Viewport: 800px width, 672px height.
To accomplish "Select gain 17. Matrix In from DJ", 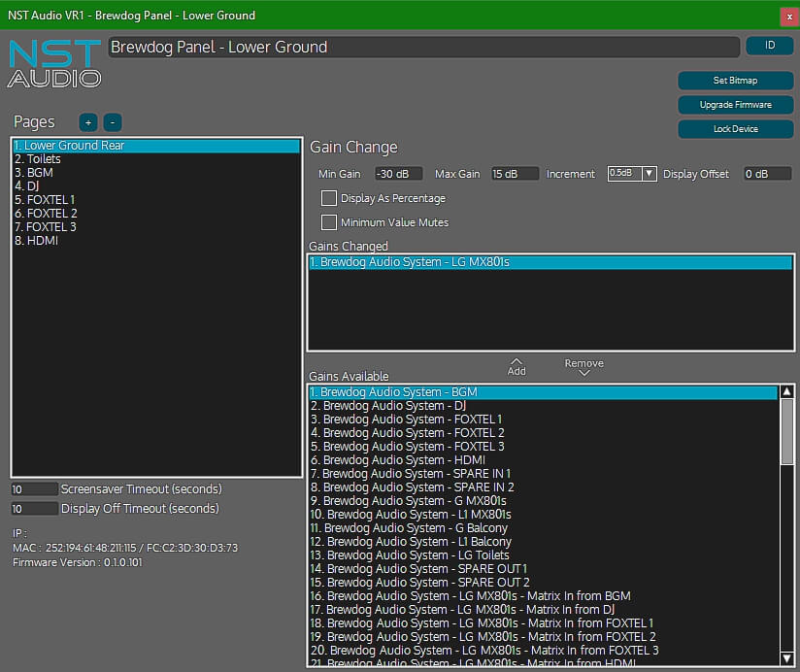I will tap(544, 609).
